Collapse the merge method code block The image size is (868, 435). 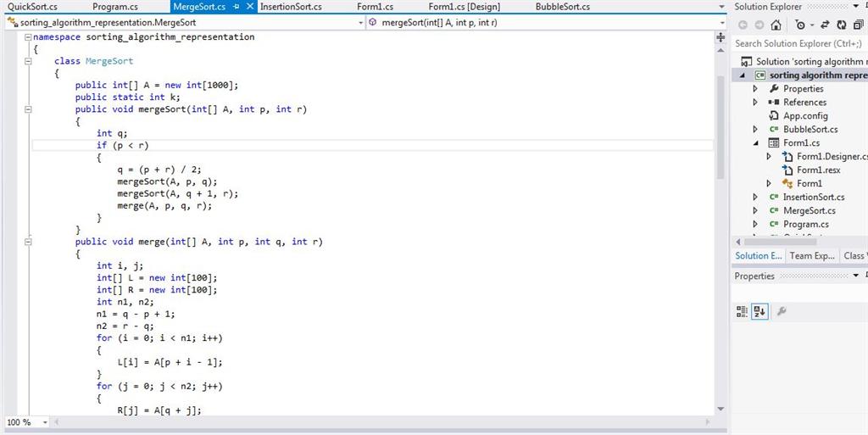click(28, 242)
